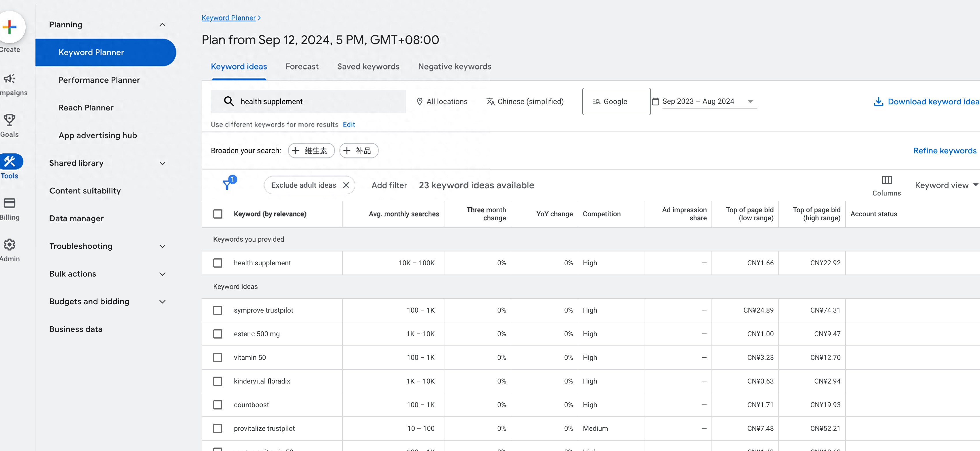Collapse the Planning section
This screenshot has height=451, width=980.
(x=162, y=25)
